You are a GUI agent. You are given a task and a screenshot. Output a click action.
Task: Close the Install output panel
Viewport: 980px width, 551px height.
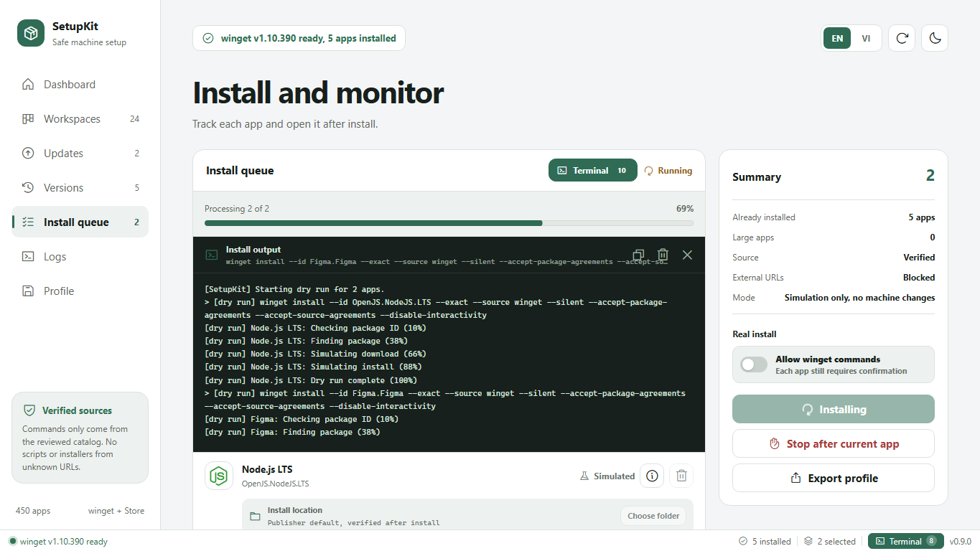687,255
